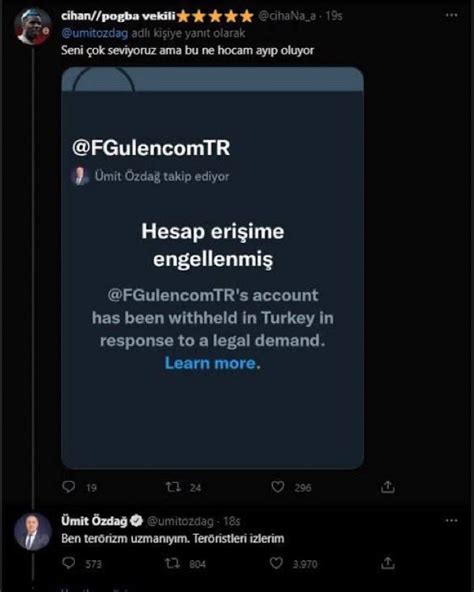This screenshot has height=592, width=474.
Task: Open Ümit Özdağ's profile avatar
Action: pyautogui.click(x=32, y=531)
